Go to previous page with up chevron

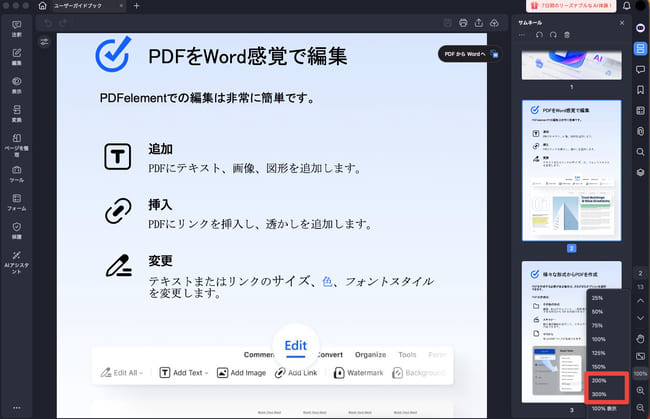tap(640, 300)
